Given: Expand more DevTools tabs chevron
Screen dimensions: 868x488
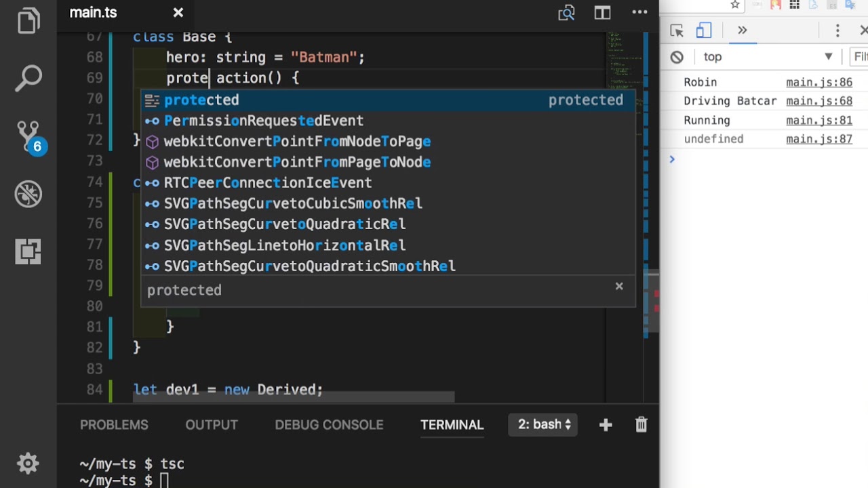Looking at the screenshot, I should tap(742, 30).
